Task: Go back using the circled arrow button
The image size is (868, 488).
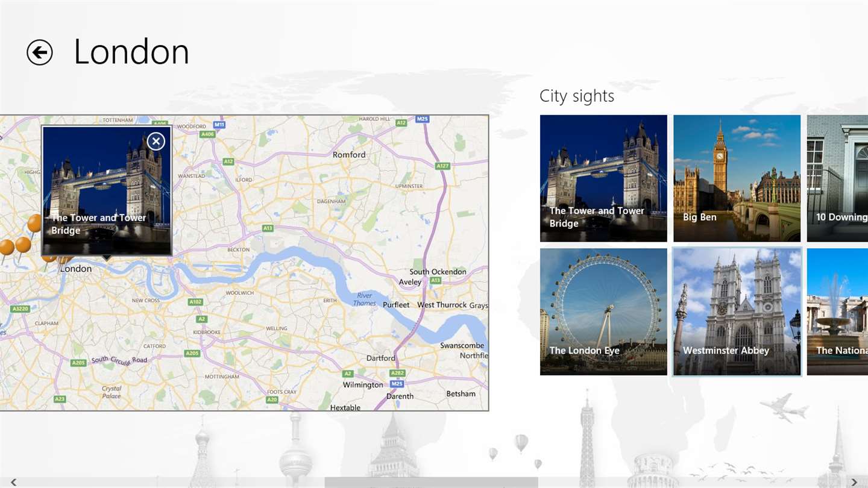Action: [x=40, y=52]
